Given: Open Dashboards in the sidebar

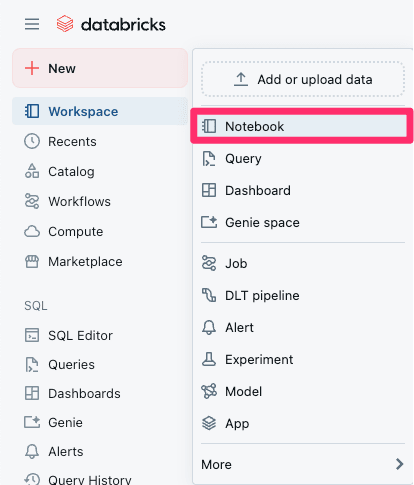Looking at the screenshot, I should (x=100, y=393).
